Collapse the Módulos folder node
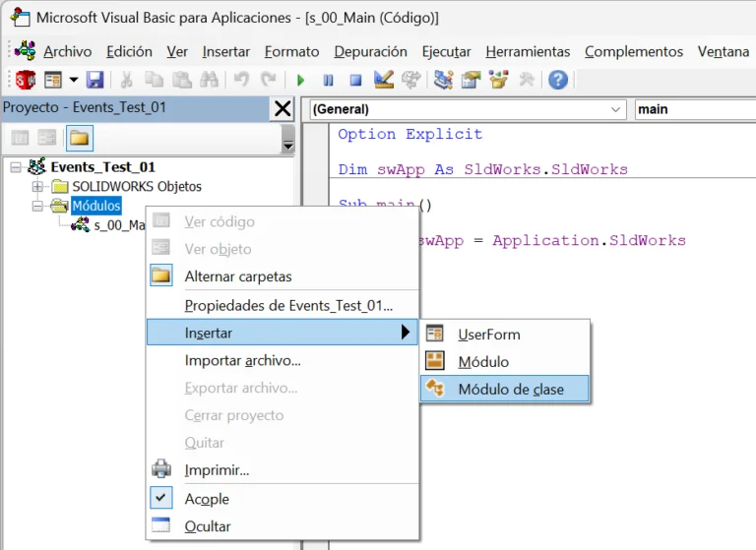This screenshot has height=550, width=756. pyautogui.click(x=37, y=206)
